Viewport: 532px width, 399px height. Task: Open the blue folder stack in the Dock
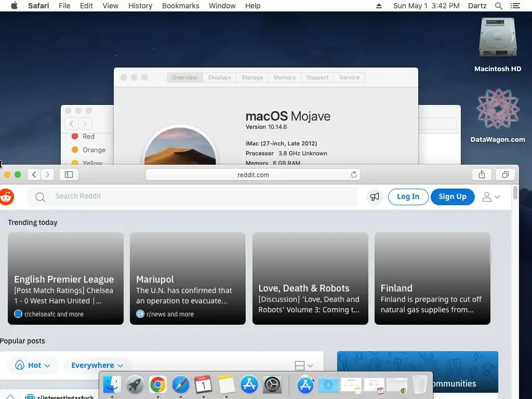pyautogui.click(x=328, y=385)
